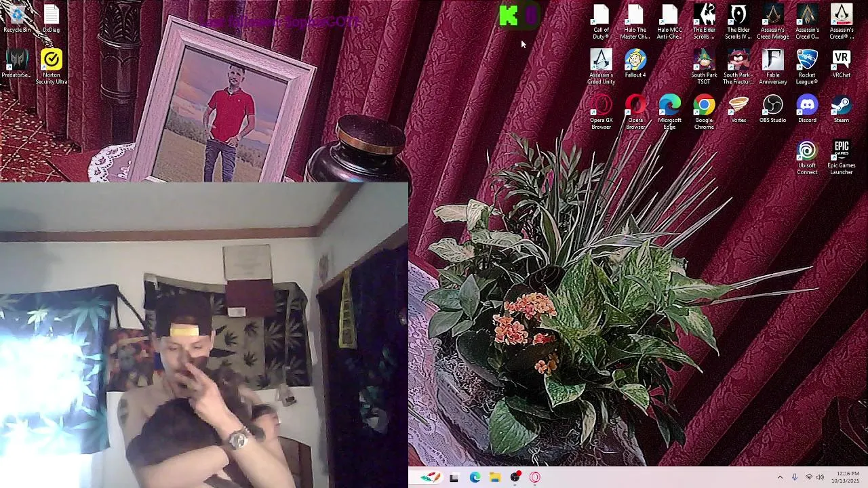The width and height of the screenshot is (868, 488).
Task: Select The Elder Scrolls IV shortcut
Action: (738, 22)
